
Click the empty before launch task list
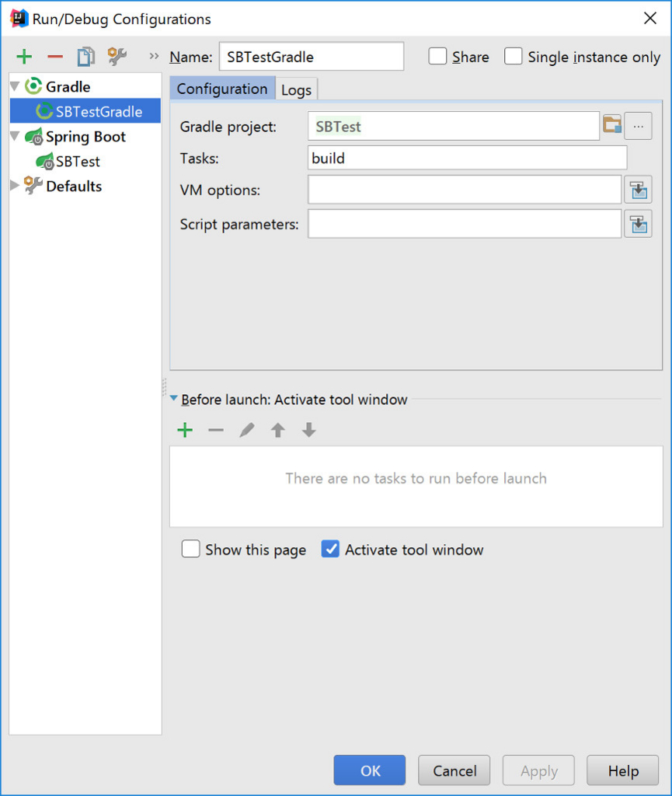point(416,487)
